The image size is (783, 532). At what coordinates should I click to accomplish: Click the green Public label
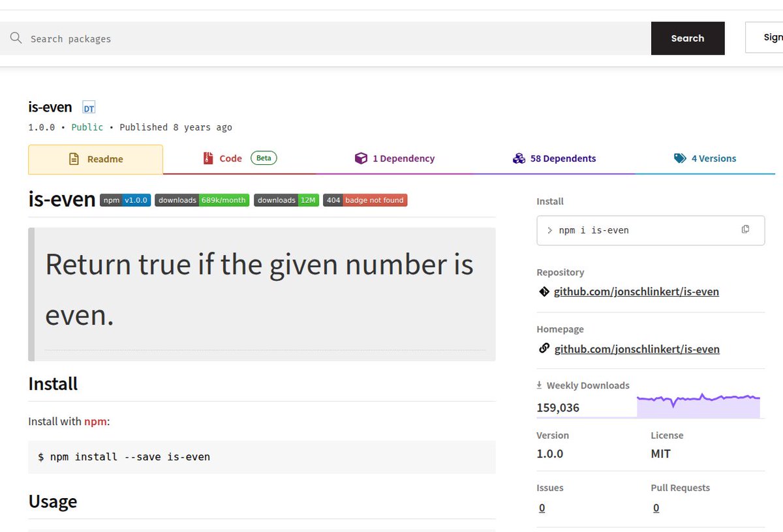87,127
